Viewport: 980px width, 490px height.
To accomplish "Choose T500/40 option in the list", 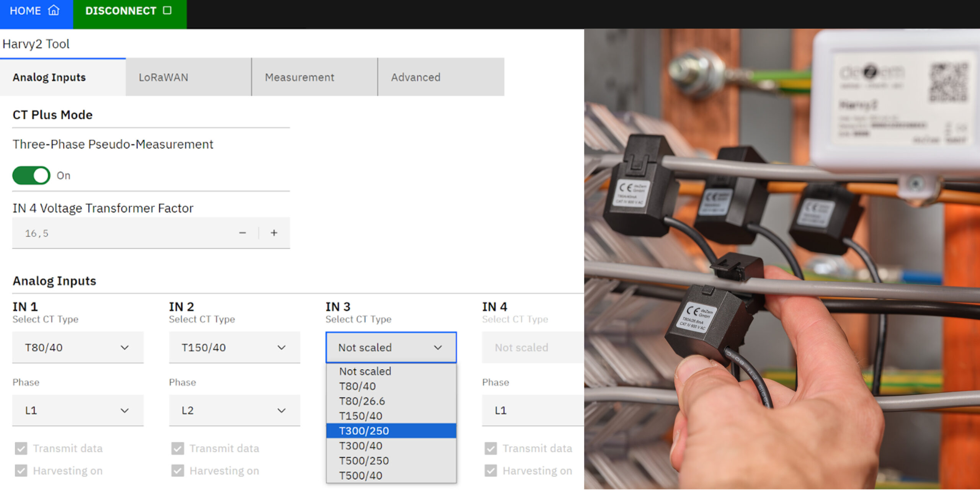I will (x=390, y=475).
